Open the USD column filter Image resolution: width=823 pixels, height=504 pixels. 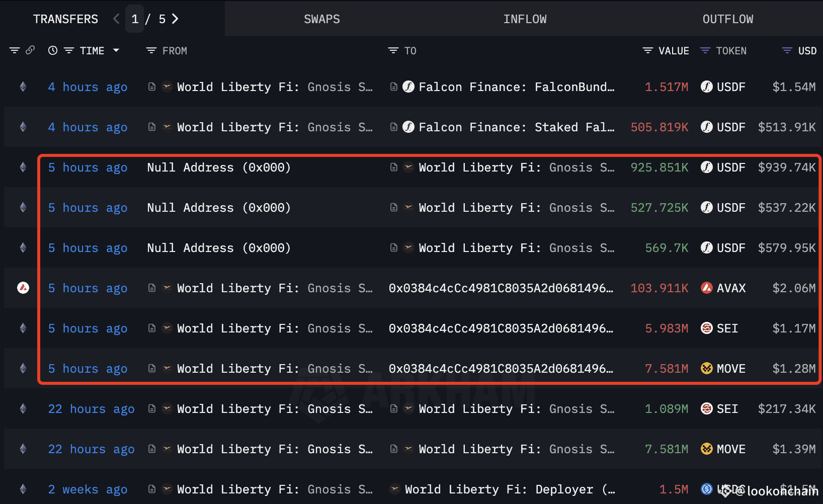pyautogui.click(x=787, y=50)
